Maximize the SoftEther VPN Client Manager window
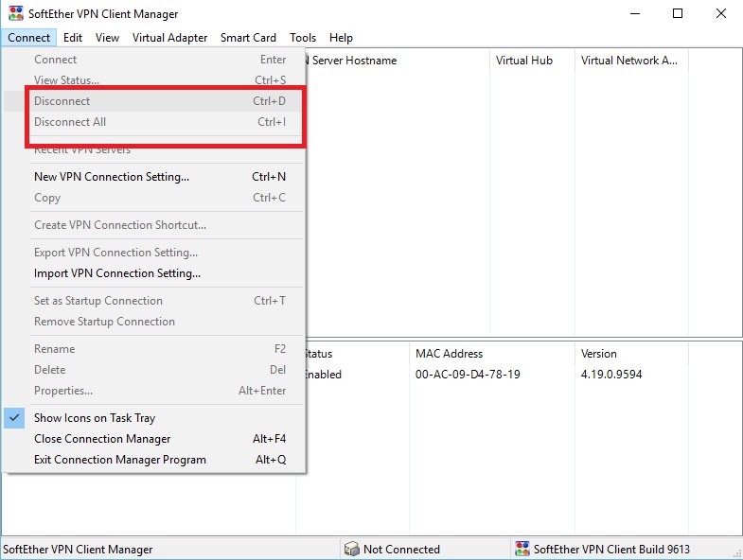This screenshot has width=743, height=560. point(678,13)
